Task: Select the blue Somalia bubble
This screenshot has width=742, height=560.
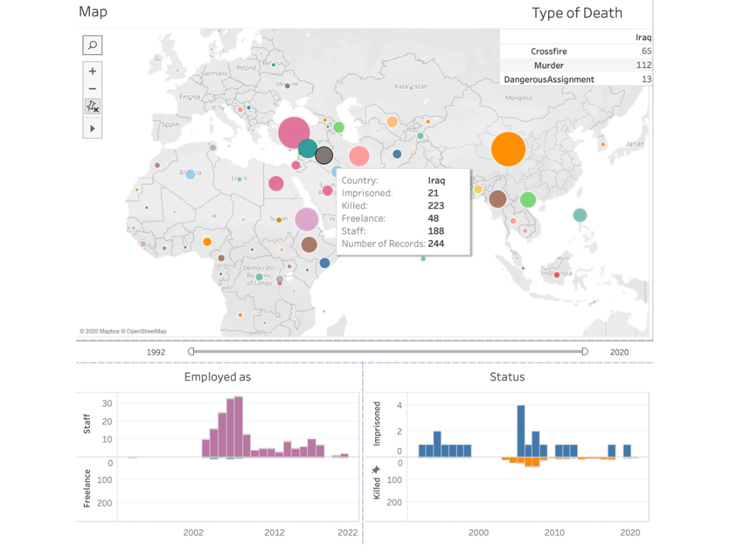Action: tap(324, 262)
